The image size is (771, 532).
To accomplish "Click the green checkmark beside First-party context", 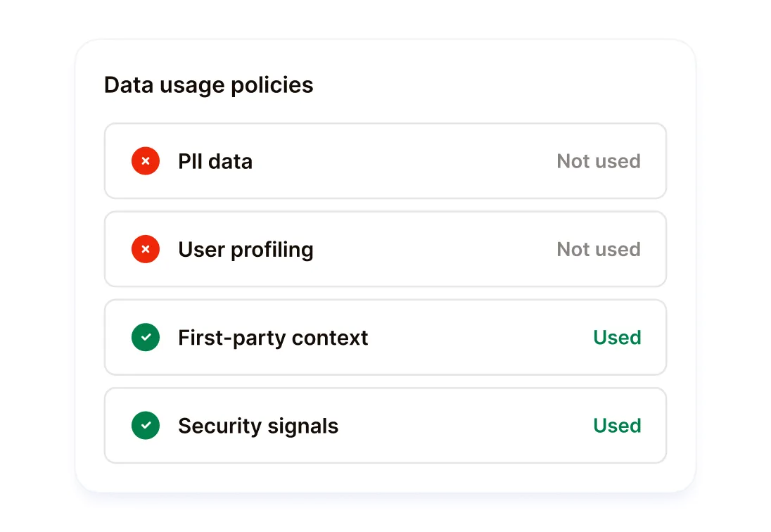I will [x=146, y=338].
